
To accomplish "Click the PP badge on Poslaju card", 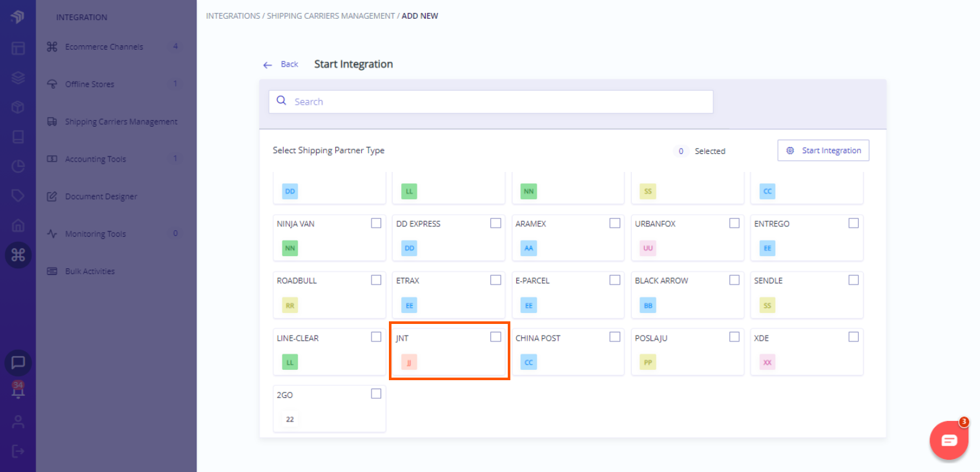I will (648, 362).
